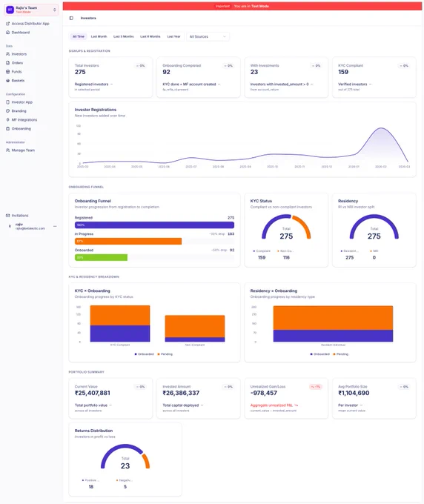424x504 pixels.
Task: Click the Invitations mail icon
Action: coord(7,216)
